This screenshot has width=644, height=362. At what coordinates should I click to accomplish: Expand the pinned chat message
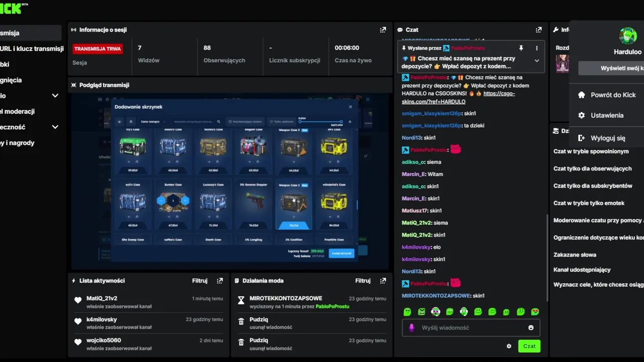537,60
